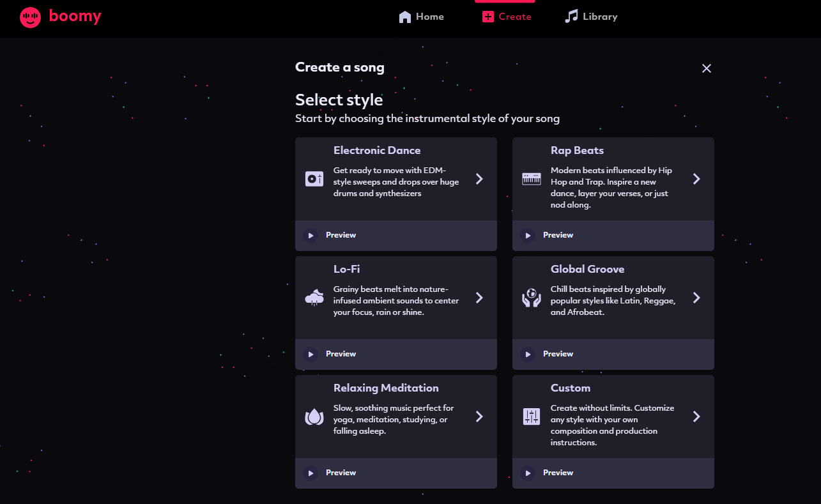821x504 pixels.
Task: Click the Custom mixer sliders icon
Action: 532,416
